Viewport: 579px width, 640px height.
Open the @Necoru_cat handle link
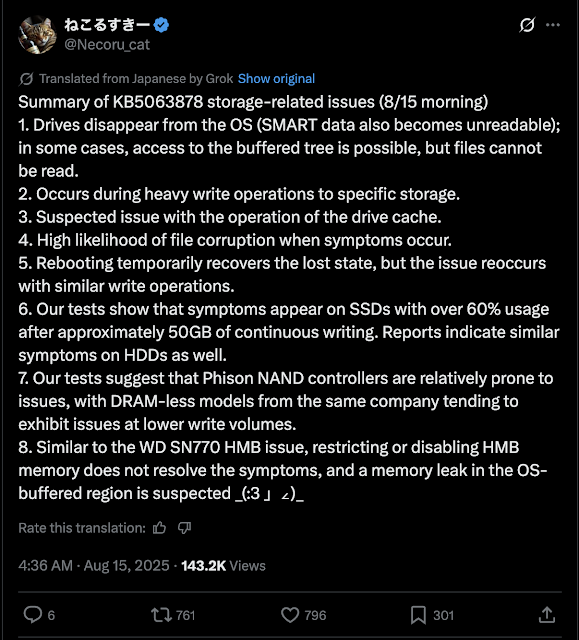pos(107,44)
